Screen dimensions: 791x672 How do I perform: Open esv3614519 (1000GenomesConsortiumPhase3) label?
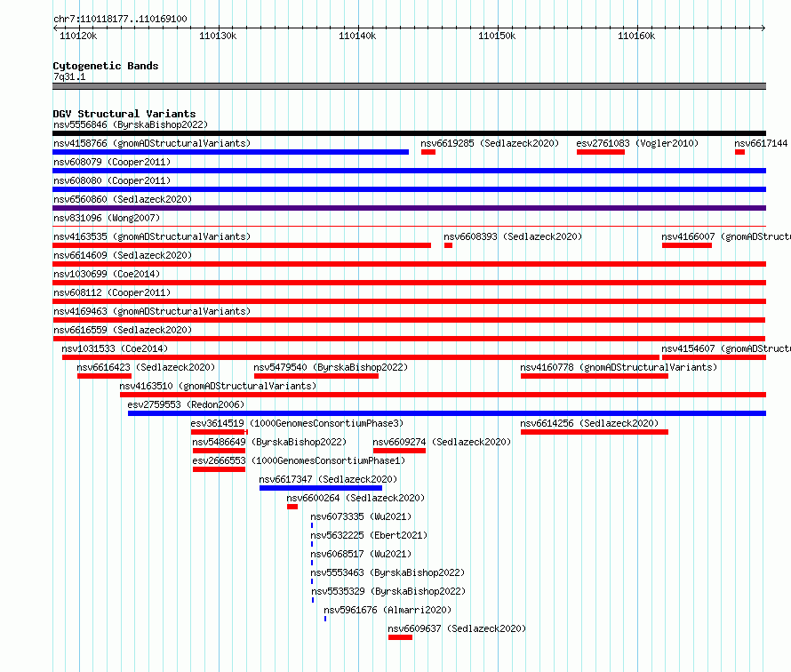(297, 423)
